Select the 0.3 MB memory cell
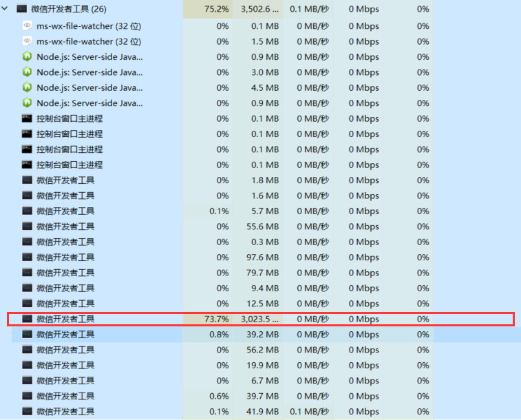 [265, 242]
